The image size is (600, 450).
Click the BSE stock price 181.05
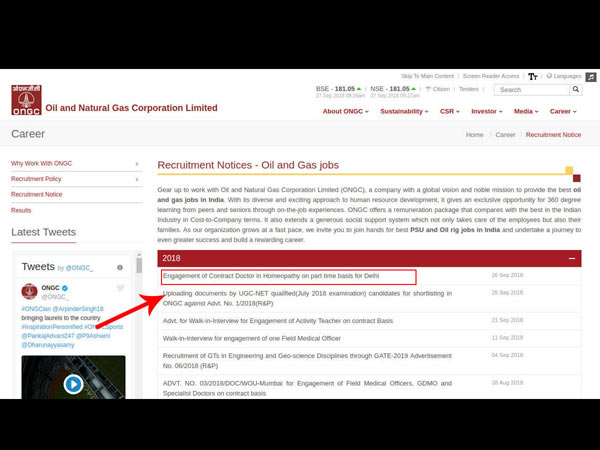pyautogui.click(x=345, y=89)
